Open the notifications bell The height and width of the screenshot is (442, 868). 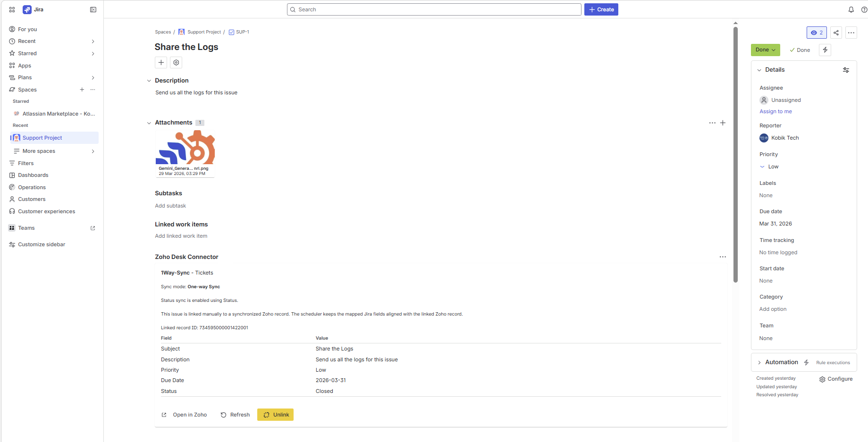click(x=851, y=9)
